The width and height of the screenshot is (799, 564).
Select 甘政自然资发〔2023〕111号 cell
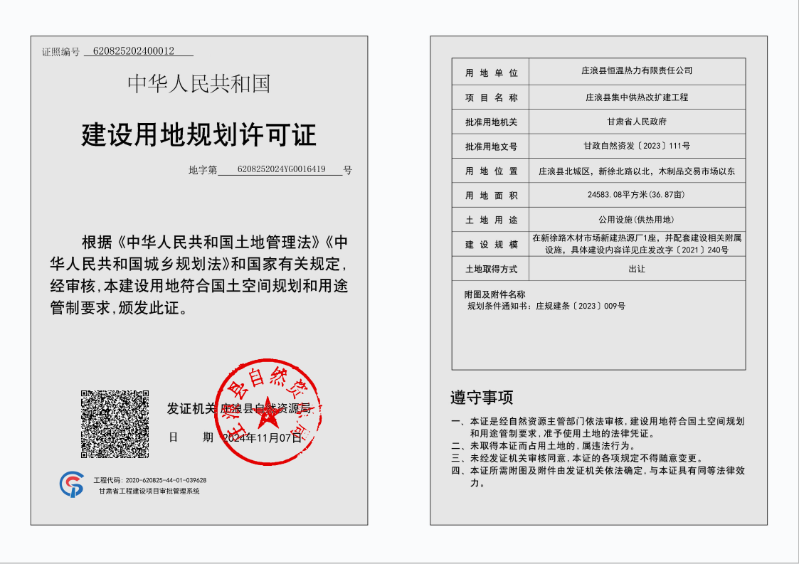coord(637,146)
